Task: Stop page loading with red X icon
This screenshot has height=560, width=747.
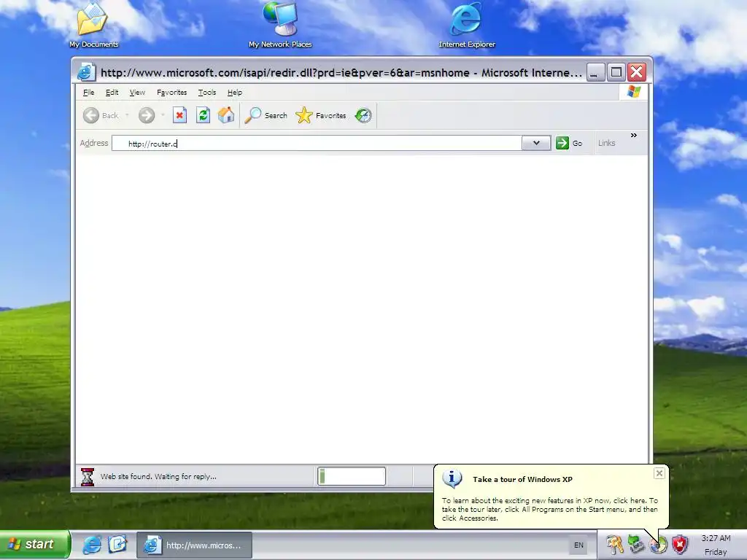Action: click(x=179, y=115)
